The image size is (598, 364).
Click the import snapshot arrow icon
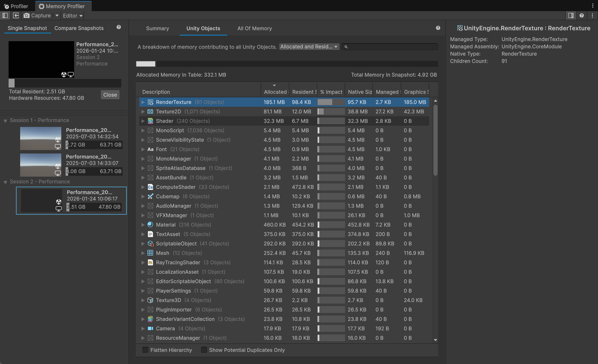click(16, 15)
